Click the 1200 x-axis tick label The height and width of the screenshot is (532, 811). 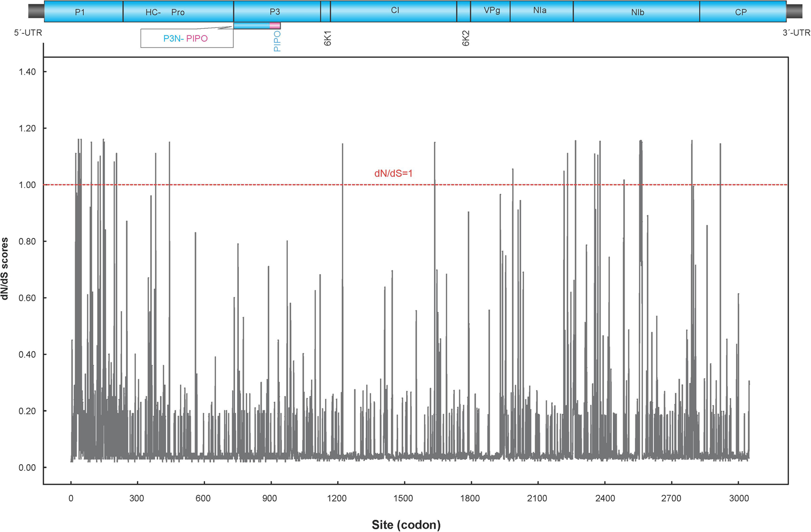(x=337, y=499)
